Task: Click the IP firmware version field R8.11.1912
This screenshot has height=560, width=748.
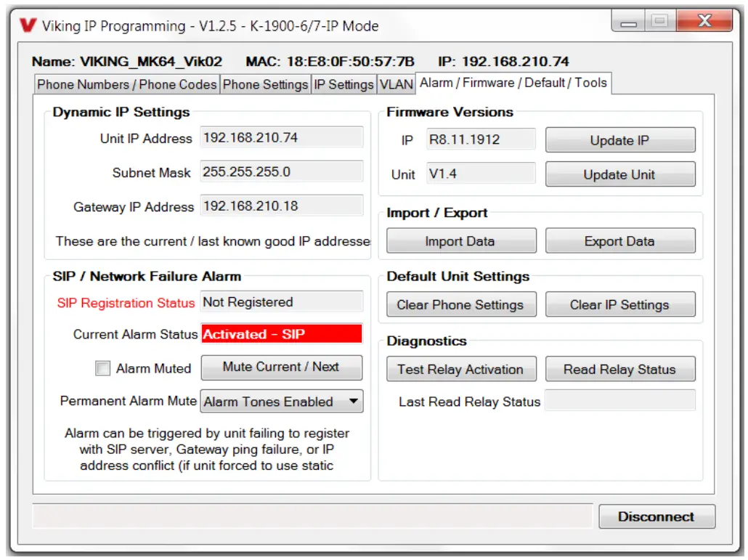Action: coord(480,139)
